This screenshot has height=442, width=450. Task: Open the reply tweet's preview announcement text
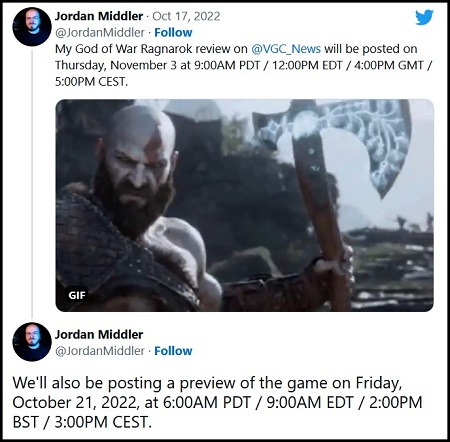[x=217, y=402]
